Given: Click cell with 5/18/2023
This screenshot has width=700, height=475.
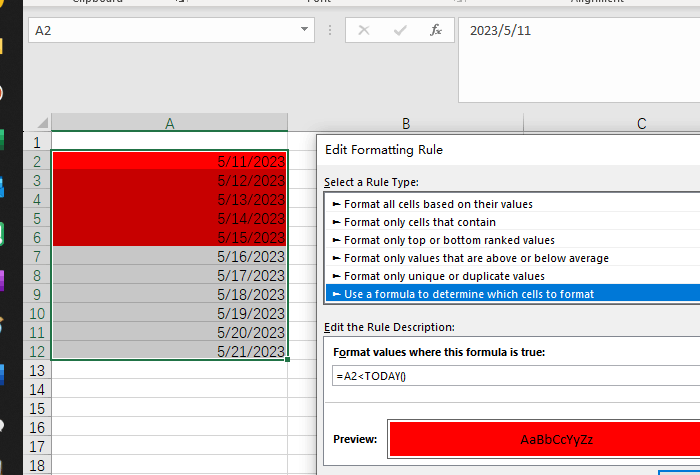Looking at the screenshot, I should point(170,294).
